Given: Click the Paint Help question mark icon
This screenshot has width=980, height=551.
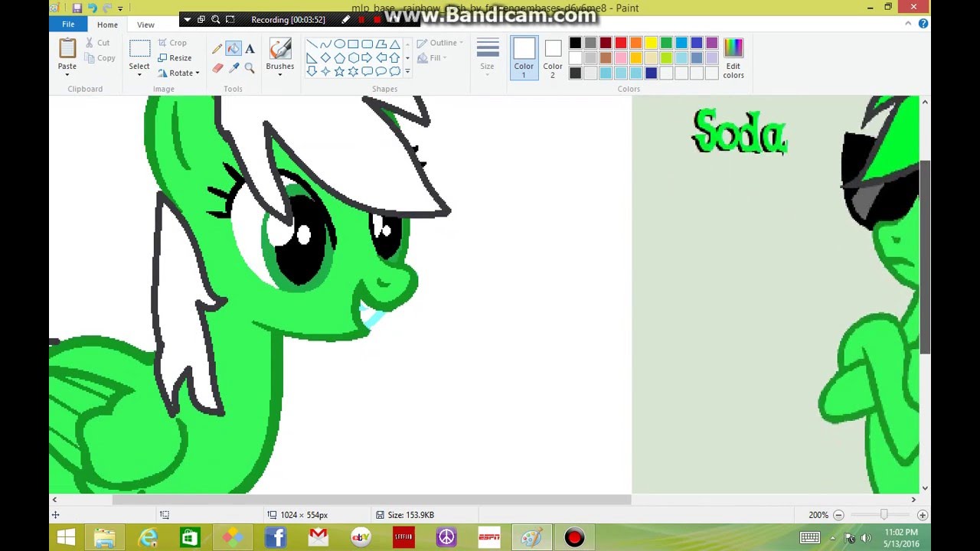Looking at the screenshot, I should [x=923, y=24].
